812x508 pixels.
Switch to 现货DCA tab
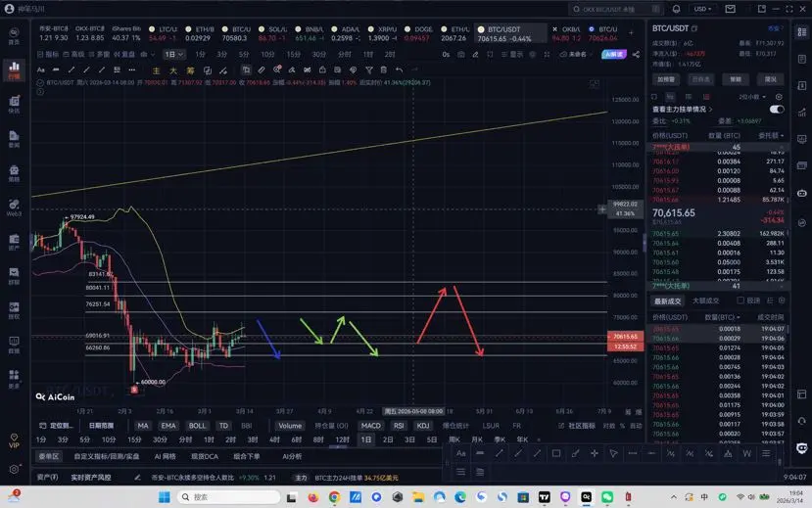pos(205,456)
